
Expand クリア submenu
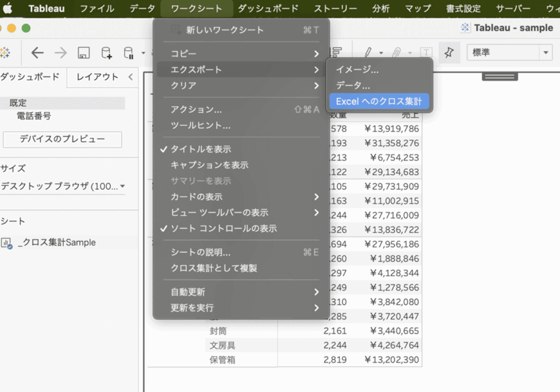pos(241,86)
